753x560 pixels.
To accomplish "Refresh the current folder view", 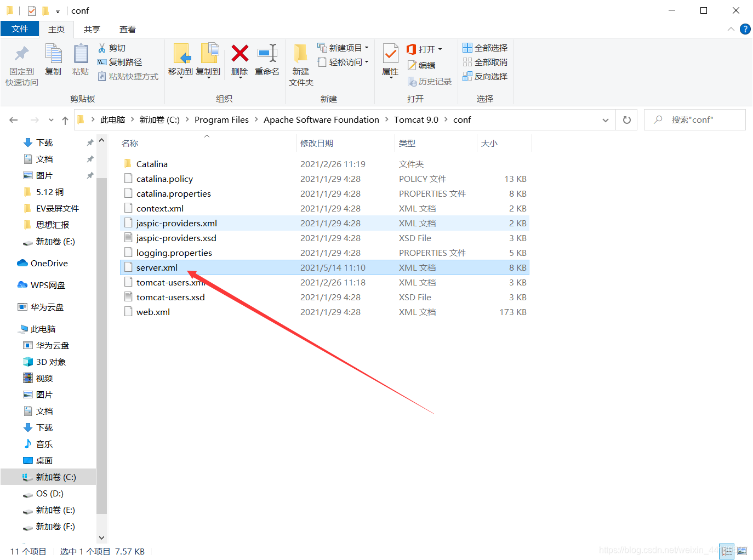I will coord(627,120).
